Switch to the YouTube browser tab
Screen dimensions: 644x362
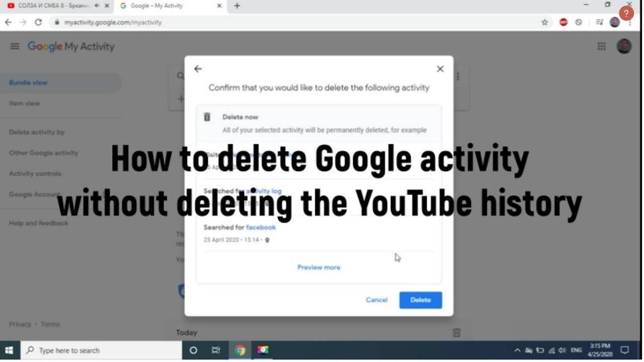coord(55,6)
